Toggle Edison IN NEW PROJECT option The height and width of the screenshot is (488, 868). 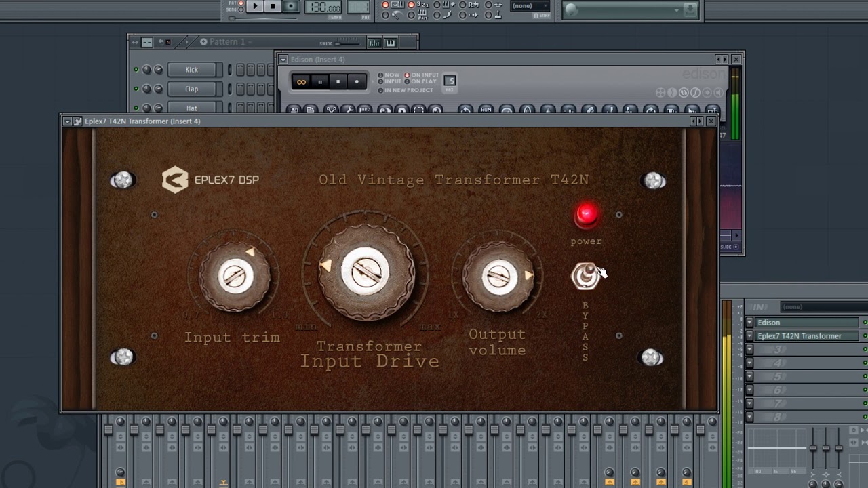pyautogui.click(x=406, y=90)
